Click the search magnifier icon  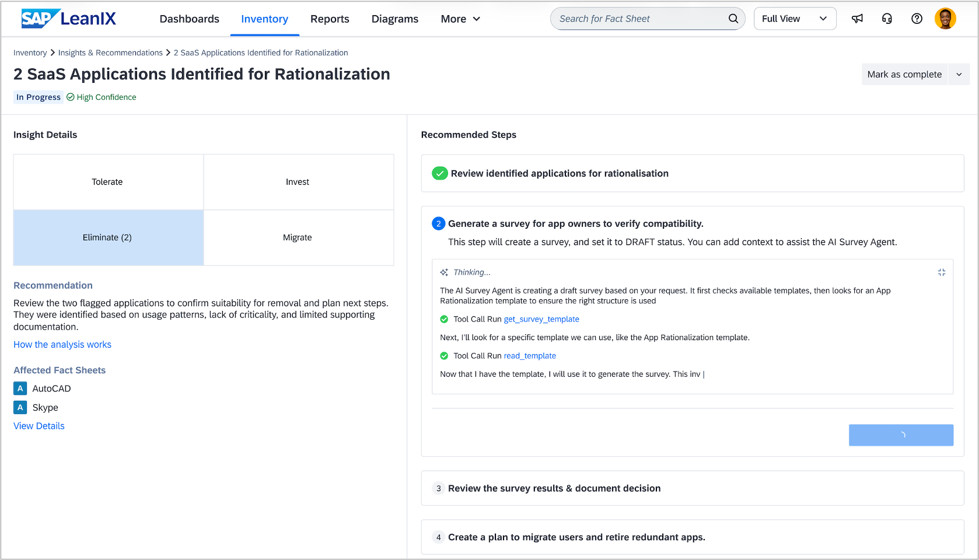pos(733,19)
